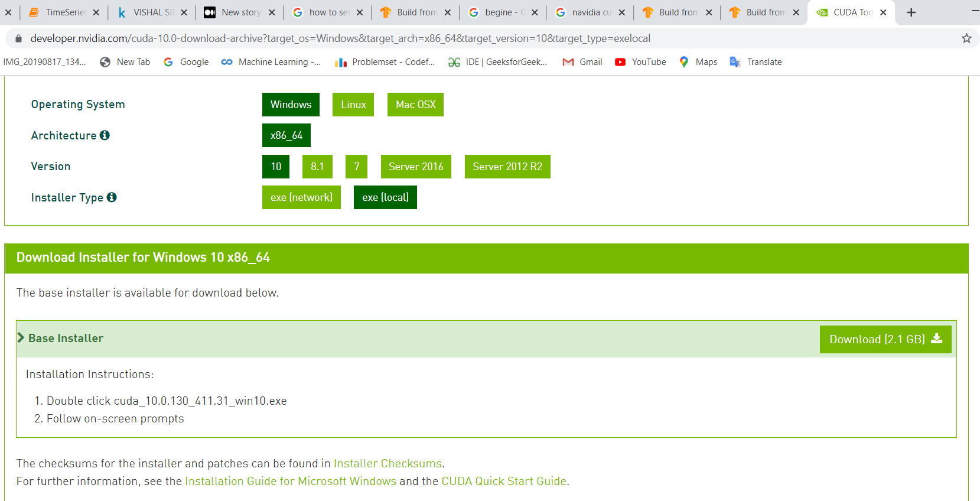Screen dimensions: 980x501
Task: Switch to the 'how to set' Google tab
Action: coord(328,12)
